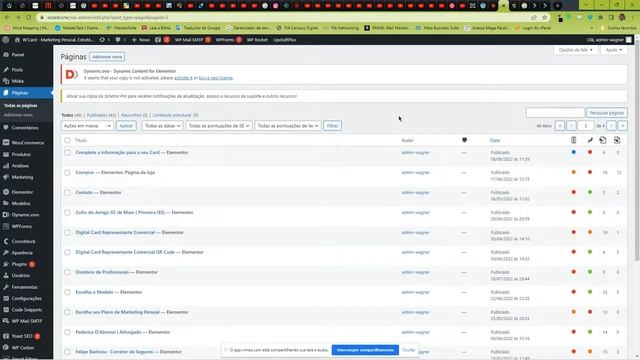Click the Usuários sidebar icon

[6, 276]
